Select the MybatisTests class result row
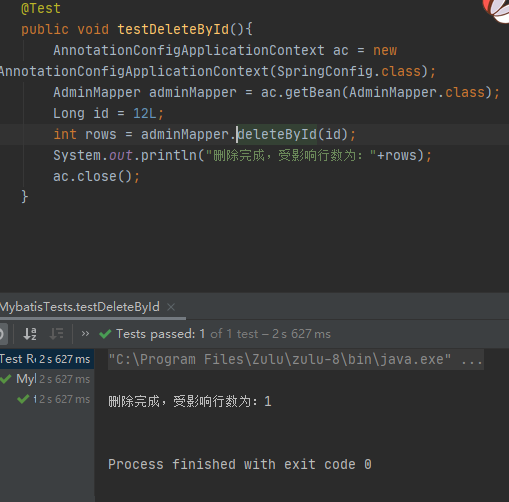Image resolution: width=509 pixels, height=502 pixels. (x=47, y=379)
